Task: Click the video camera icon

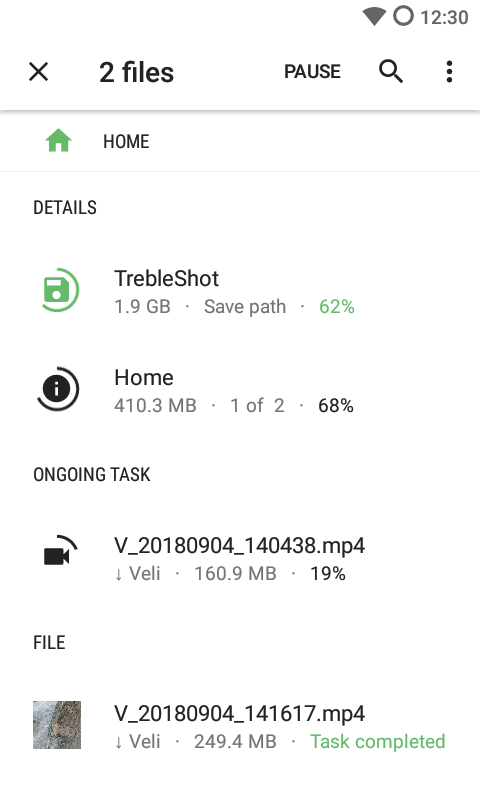Action: [60, 551]
